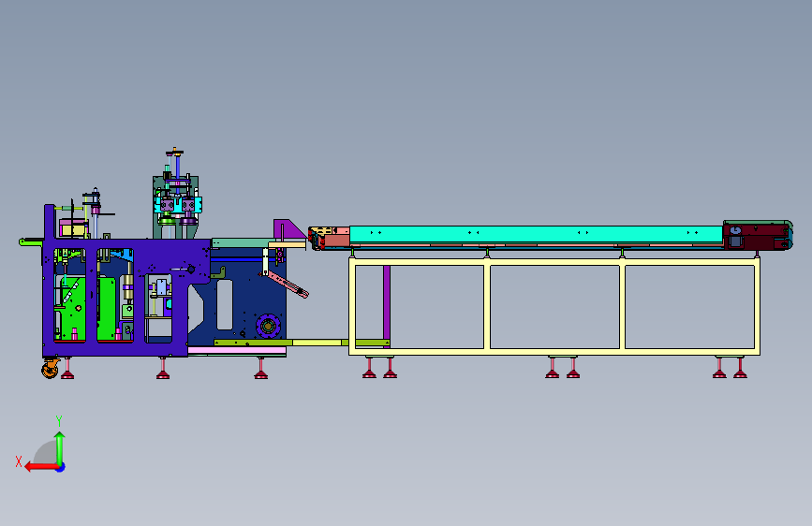Select the dark red conveyor end motor housing
812x526 pixels.
[x=757, y=236]
